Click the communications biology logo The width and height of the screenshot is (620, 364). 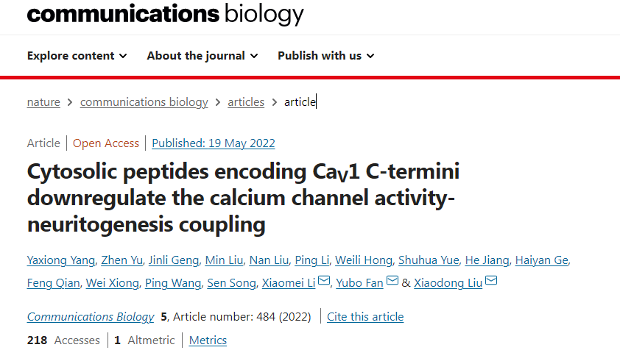tap(165, 13)
